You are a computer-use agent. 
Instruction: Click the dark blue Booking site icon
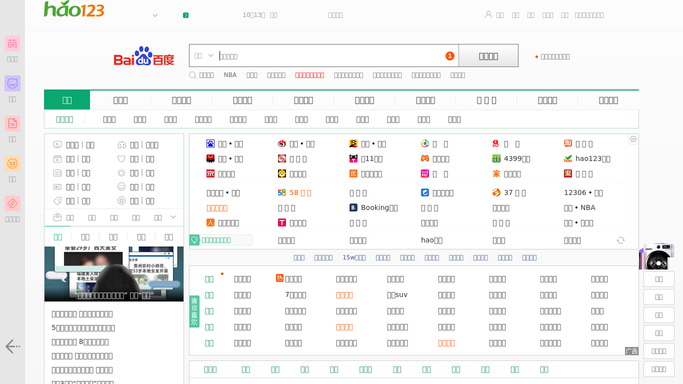[x=353, y=207]
